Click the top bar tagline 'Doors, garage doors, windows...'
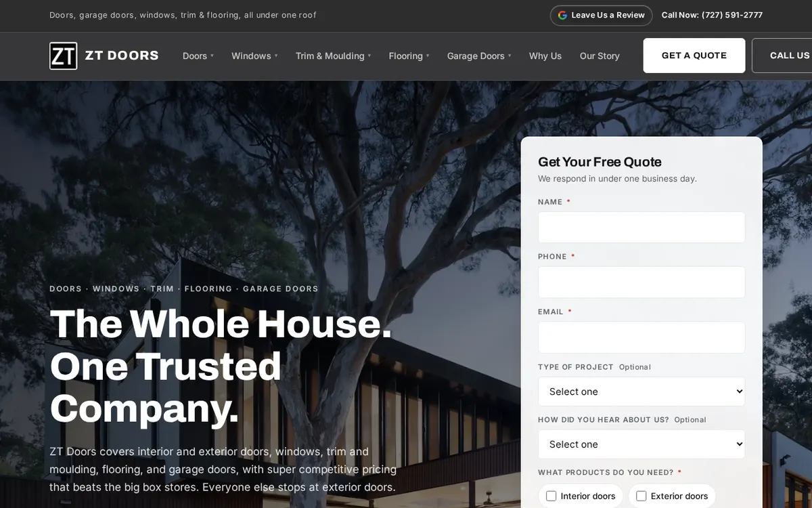The image size is (812, 508). pos(183,15)
